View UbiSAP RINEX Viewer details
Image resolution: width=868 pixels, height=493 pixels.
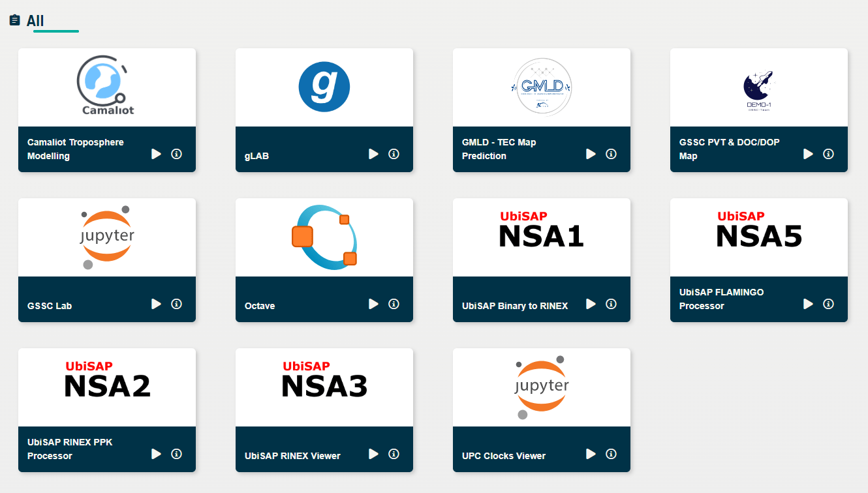[394, 454]
